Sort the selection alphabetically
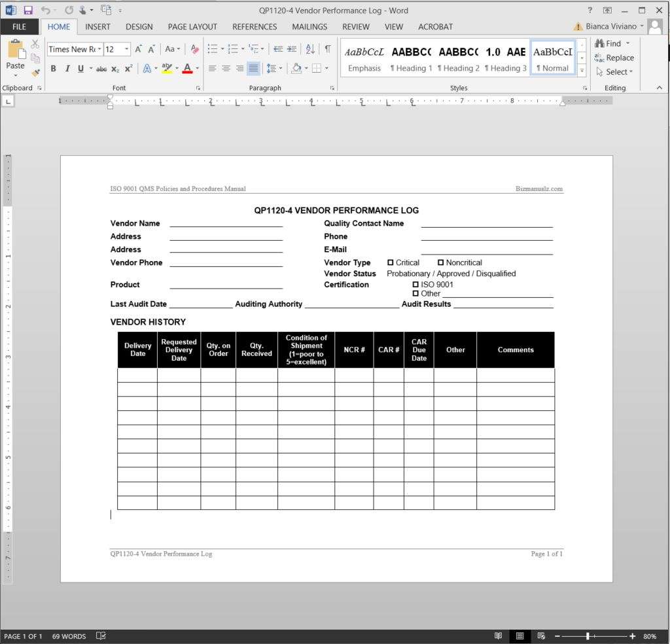670x644 pixels. point(310,48)
